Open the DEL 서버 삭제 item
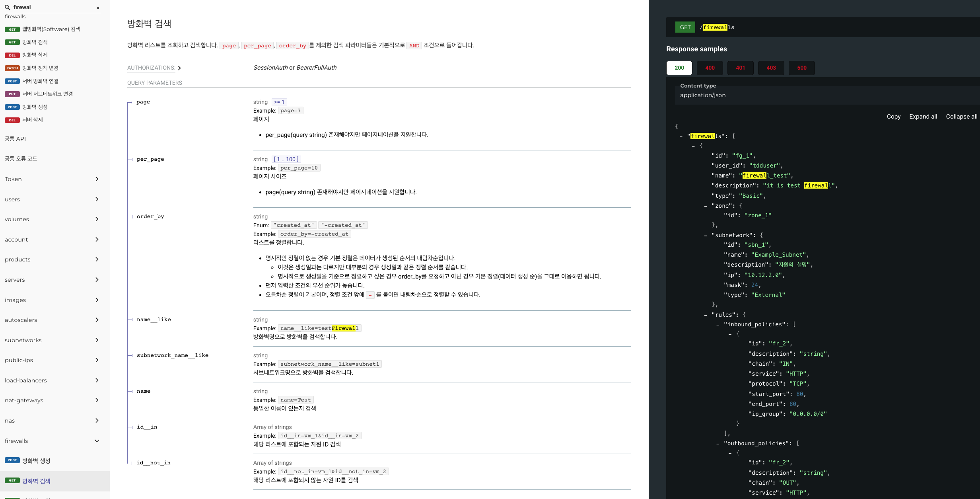Viewport: 980px width, 499px height. click(x=32, y=120)
